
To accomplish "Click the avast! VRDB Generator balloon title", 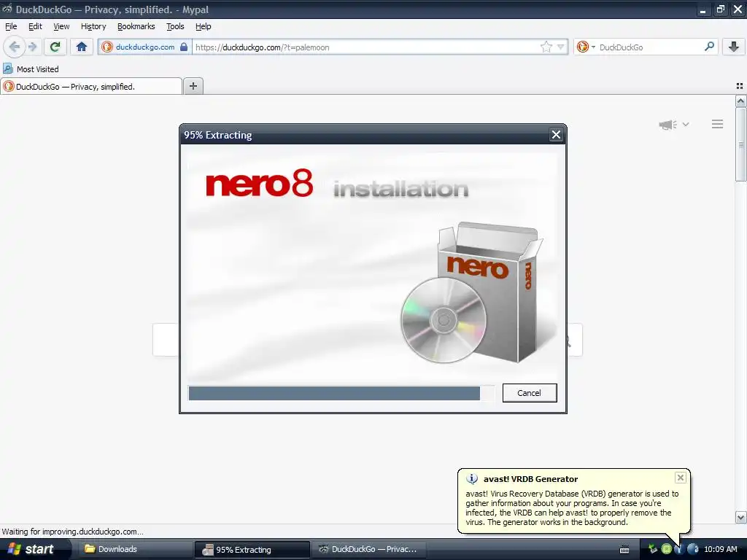I will [x=530, y=479].
